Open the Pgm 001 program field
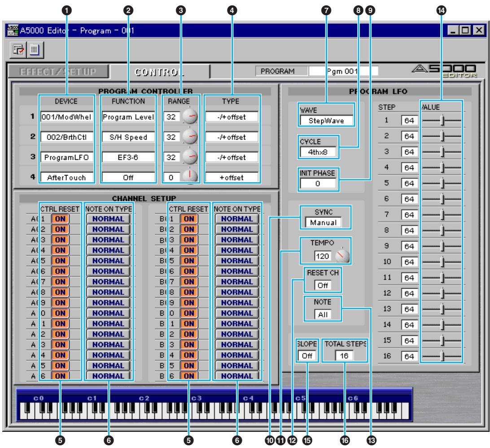The width and height of the screenshot is (490, 448). [343, 71]
